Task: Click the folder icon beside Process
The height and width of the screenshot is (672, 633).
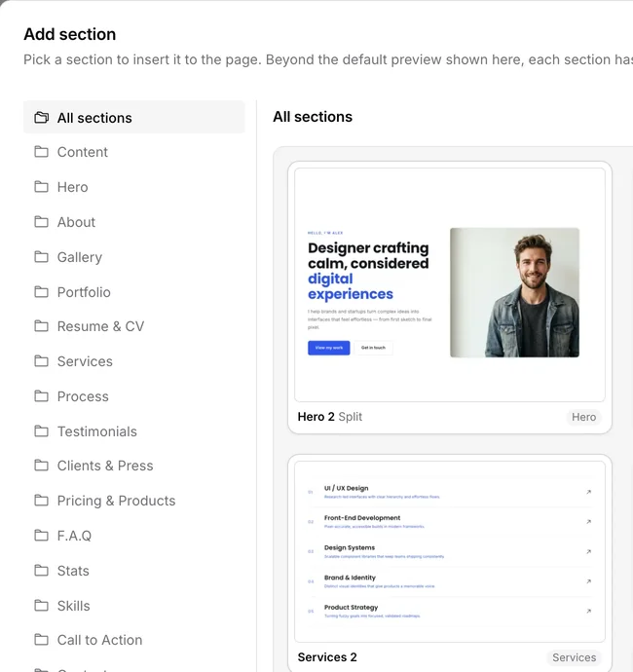Action: click(42, 396)
